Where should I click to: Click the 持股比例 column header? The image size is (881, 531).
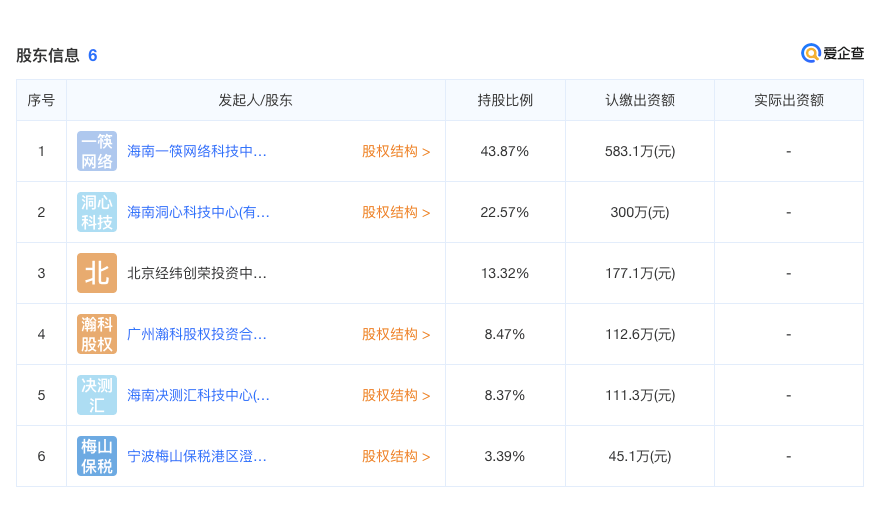click(x=505, y=100)
